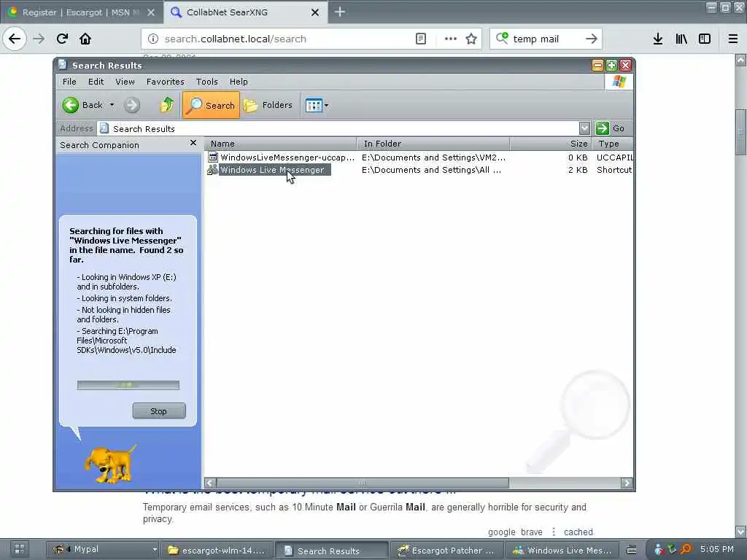Switch to escargot-wlm-14 taskbar folder
Viewport: 747px width, 560px height.
coord(217,550)
